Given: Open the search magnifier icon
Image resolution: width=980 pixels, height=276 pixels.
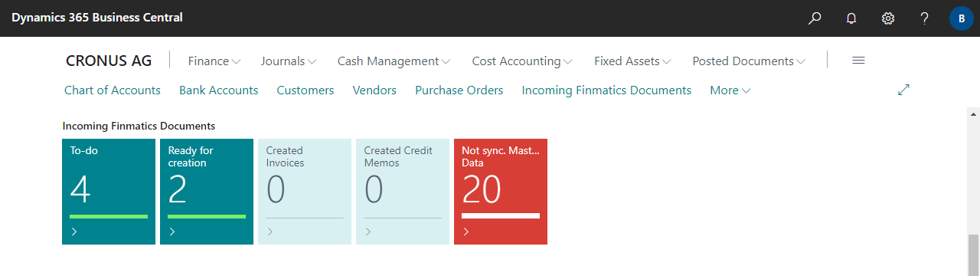Looking at the screenshot, I should pos(815,18).
